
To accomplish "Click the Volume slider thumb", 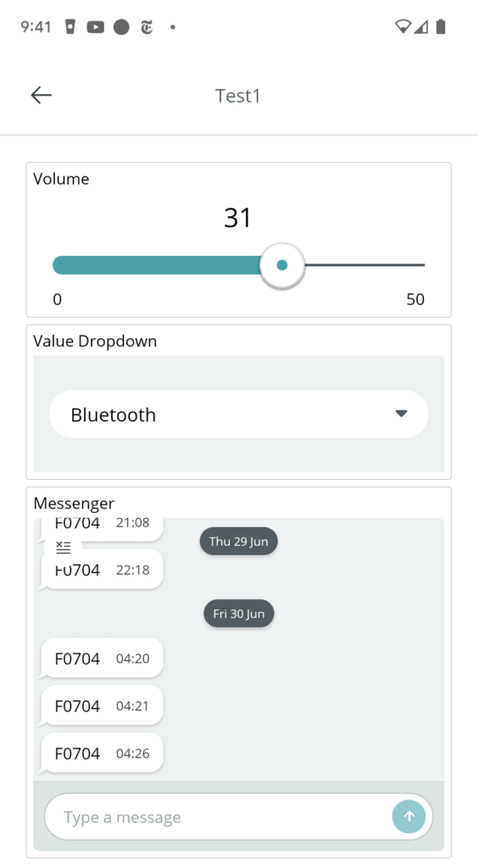I will pyautogui.click(x=282, y=265).
